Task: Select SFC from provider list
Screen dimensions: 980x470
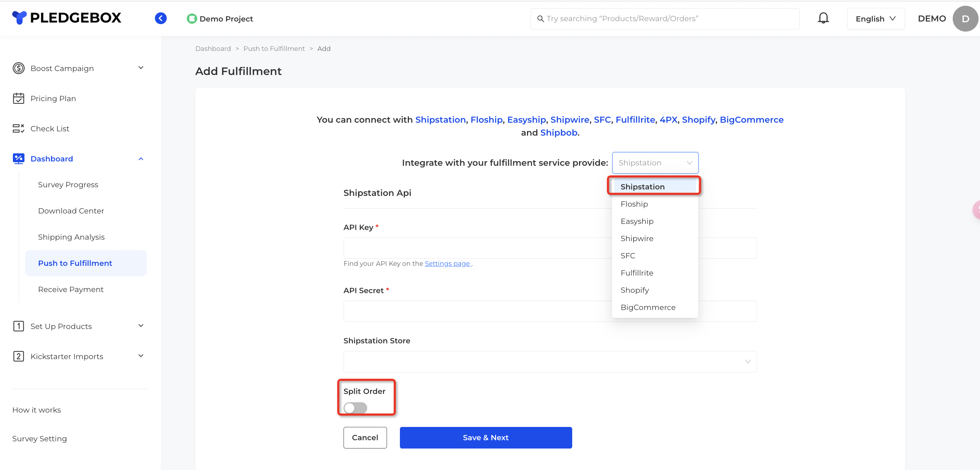Action: [x=654, y=255]
